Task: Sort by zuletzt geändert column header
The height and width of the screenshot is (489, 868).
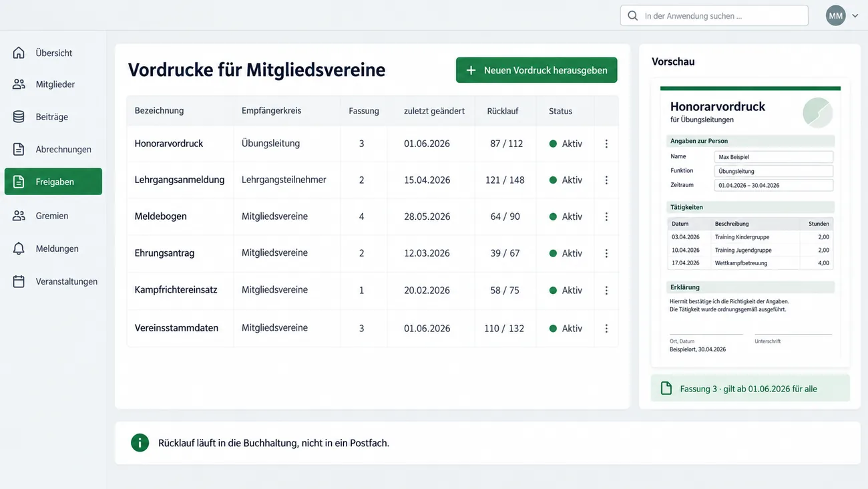Action: 434,111
